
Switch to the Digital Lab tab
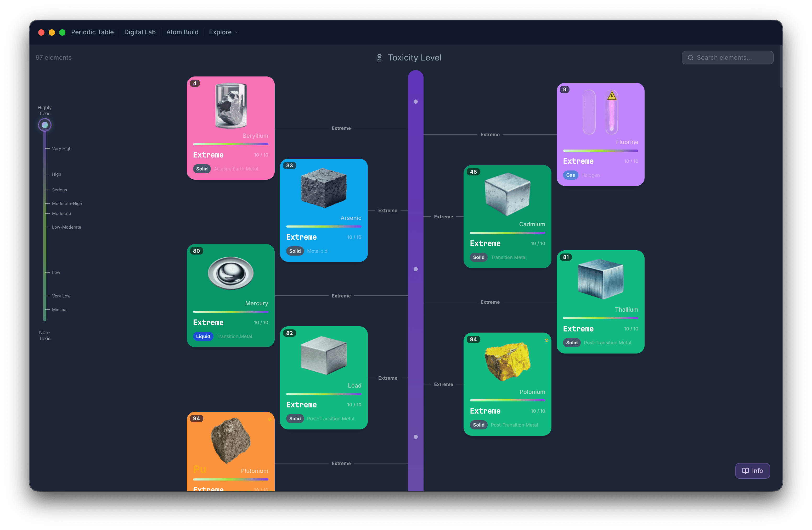pos(140,32)
